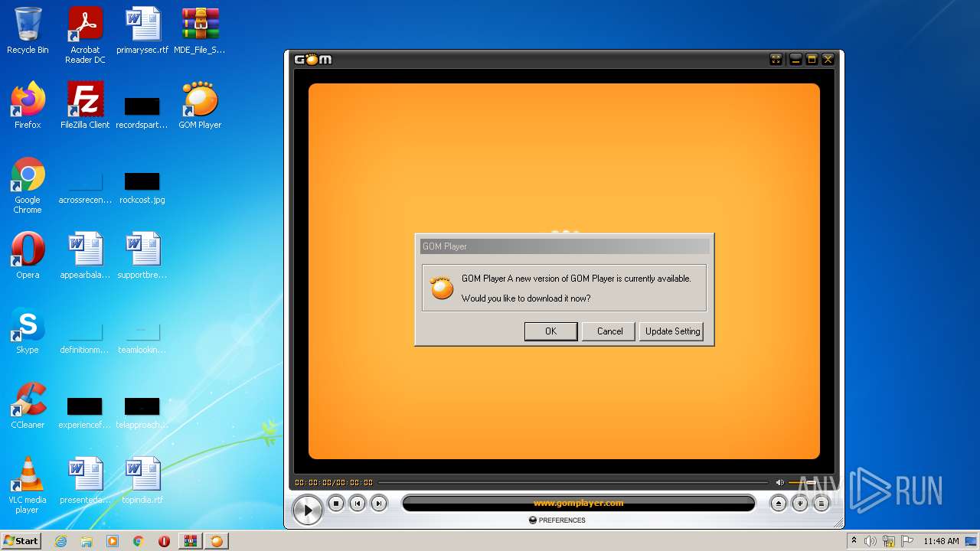
Task: Open supportbre document on desktop
Action: tap(142, 256)
